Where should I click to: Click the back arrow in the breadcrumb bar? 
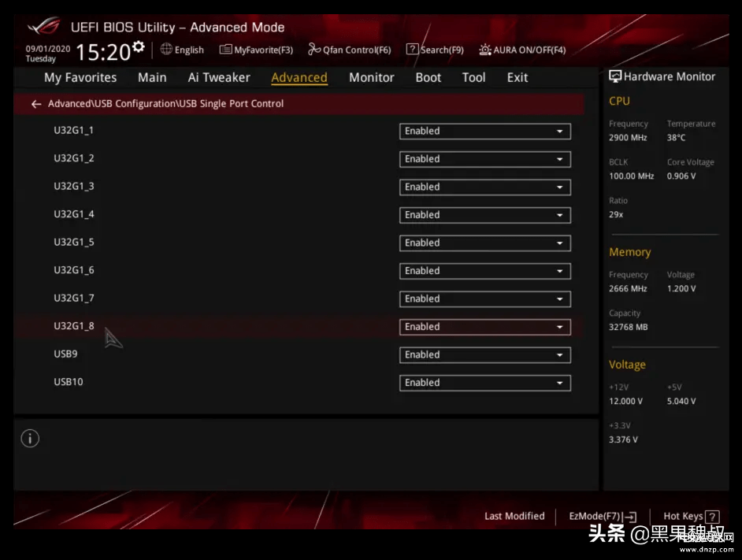[36, 104]
